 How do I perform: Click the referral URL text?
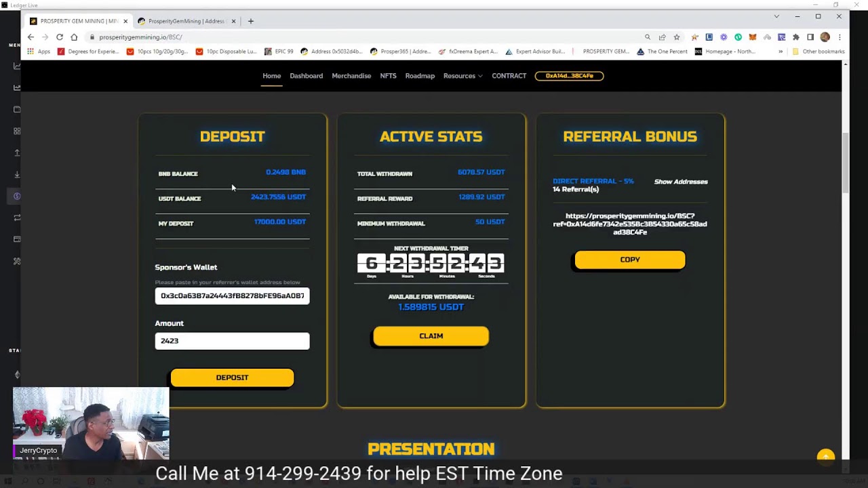[x=630, y=224]
